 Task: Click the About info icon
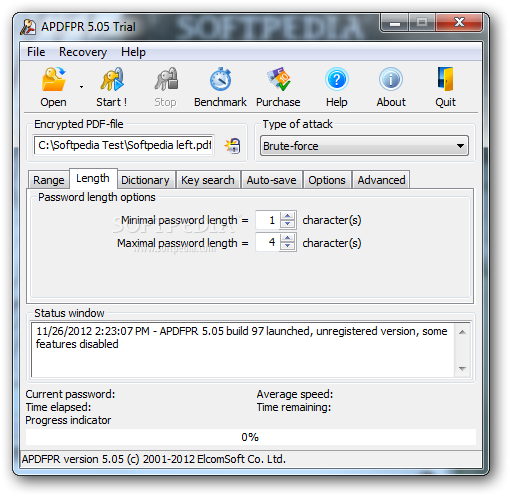click(391, 80)
